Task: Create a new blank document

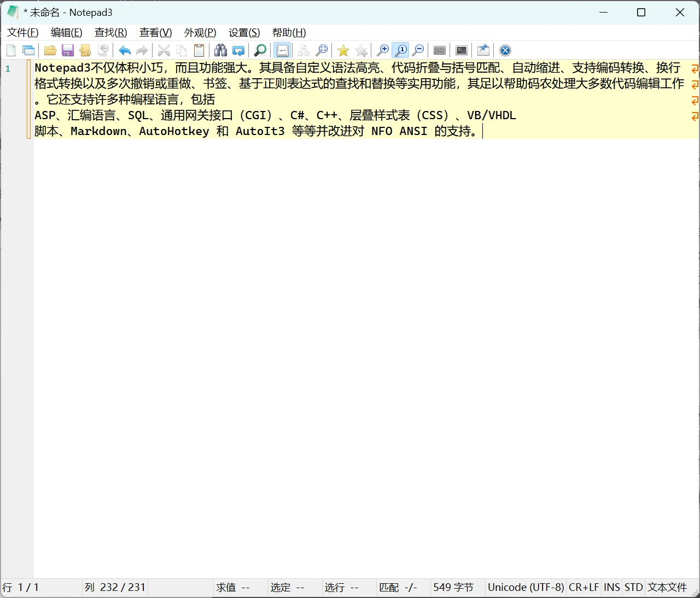Action: pyautogui.click(x=11, y=51)
